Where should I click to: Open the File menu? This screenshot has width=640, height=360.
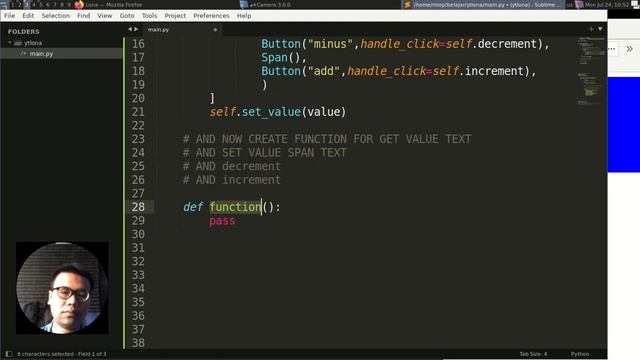(9, 16)
